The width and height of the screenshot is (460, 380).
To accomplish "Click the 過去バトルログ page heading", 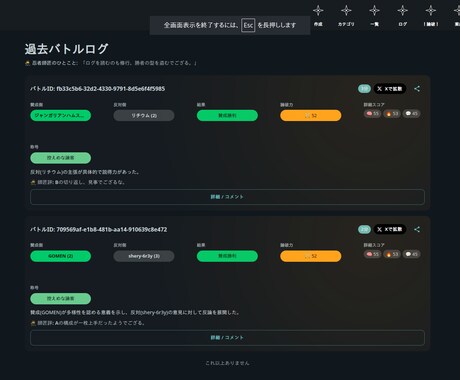I will pos(66,49).
